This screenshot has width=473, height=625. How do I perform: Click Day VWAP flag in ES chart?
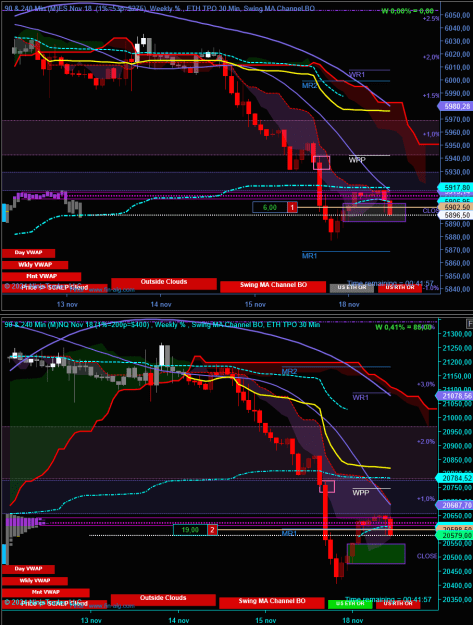28,253
